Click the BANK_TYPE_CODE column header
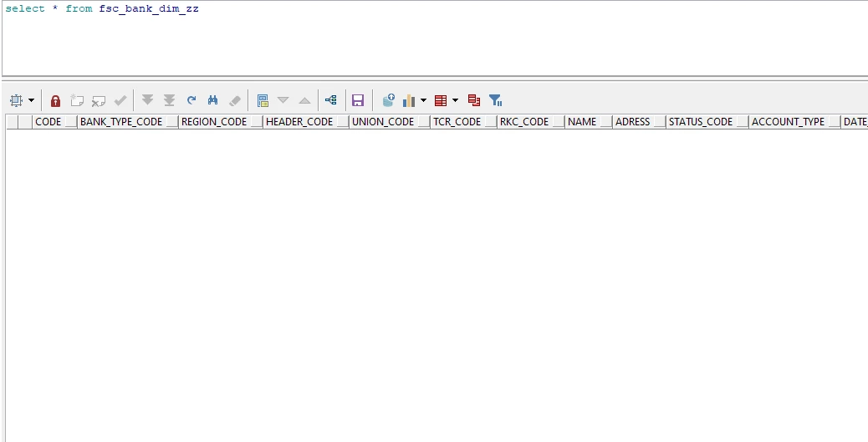Viewport: 868px width, 442px height. tap(121, 122)
